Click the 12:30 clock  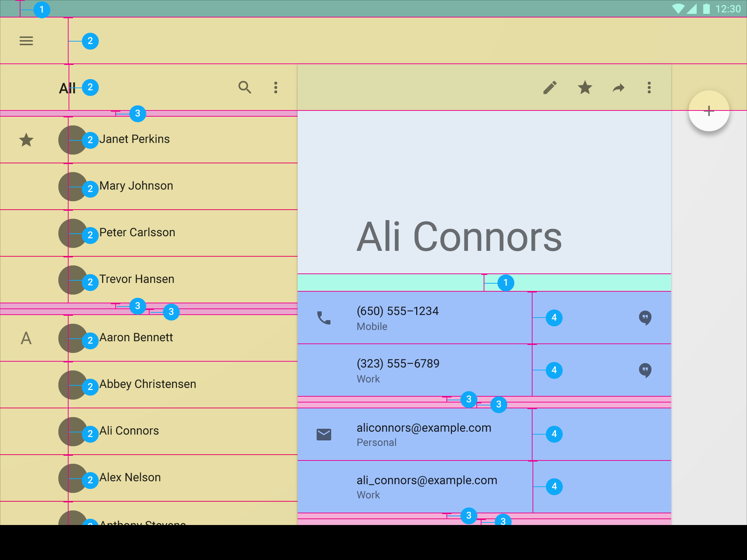728,9
